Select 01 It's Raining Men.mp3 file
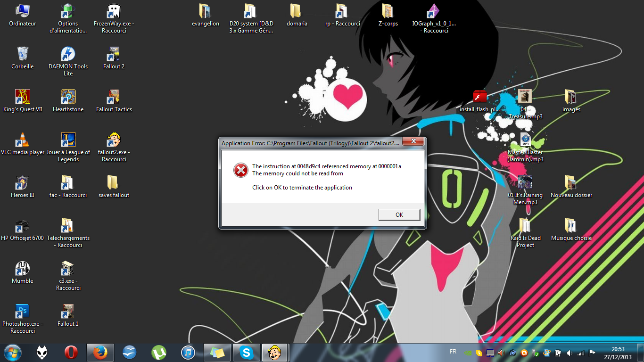The image size is (644, 362). [525, 189]
